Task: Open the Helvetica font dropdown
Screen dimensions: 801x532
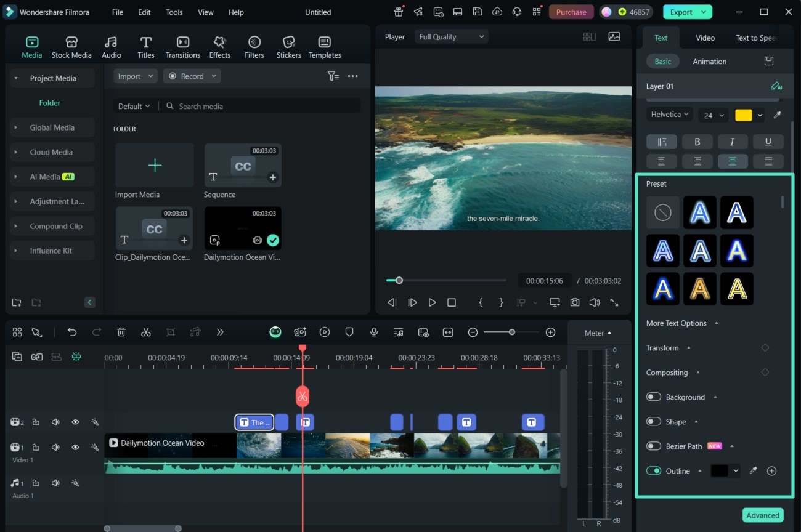Action: click(x=670, y=115)
